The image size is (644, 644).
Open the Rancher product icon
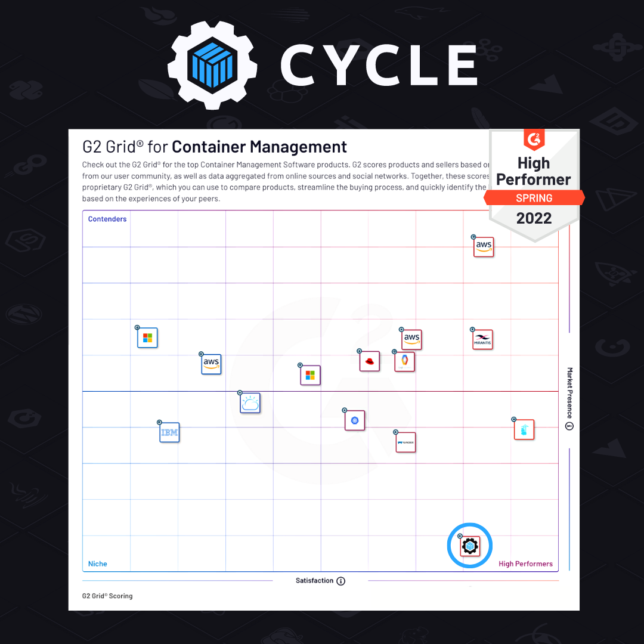tap(406, 442)
